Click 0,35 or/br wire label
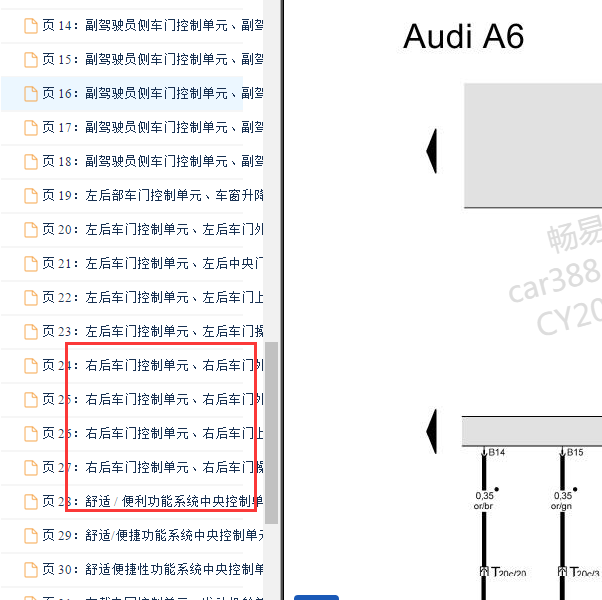Screen dimensions: 602x600 point(484,501)
